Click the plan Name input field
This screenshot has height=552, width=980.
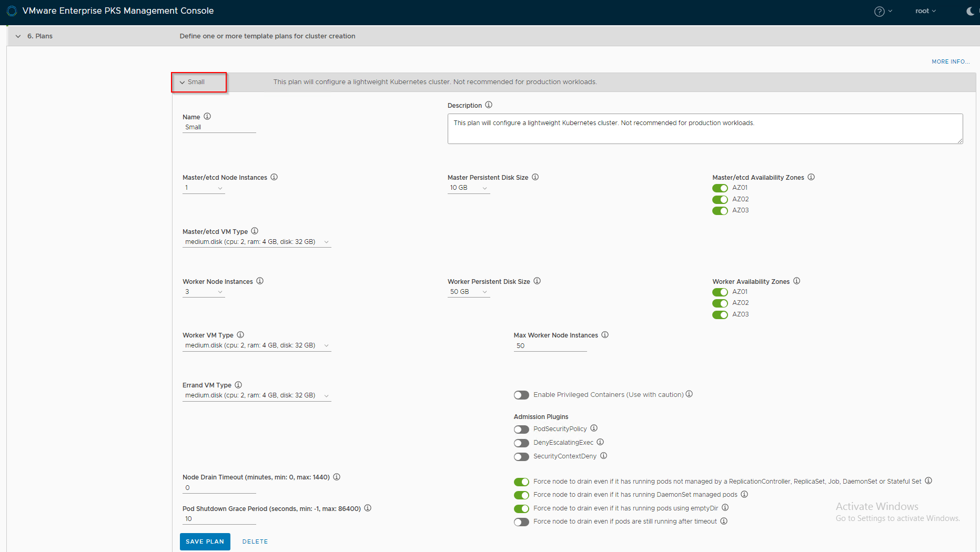(219, 127)
